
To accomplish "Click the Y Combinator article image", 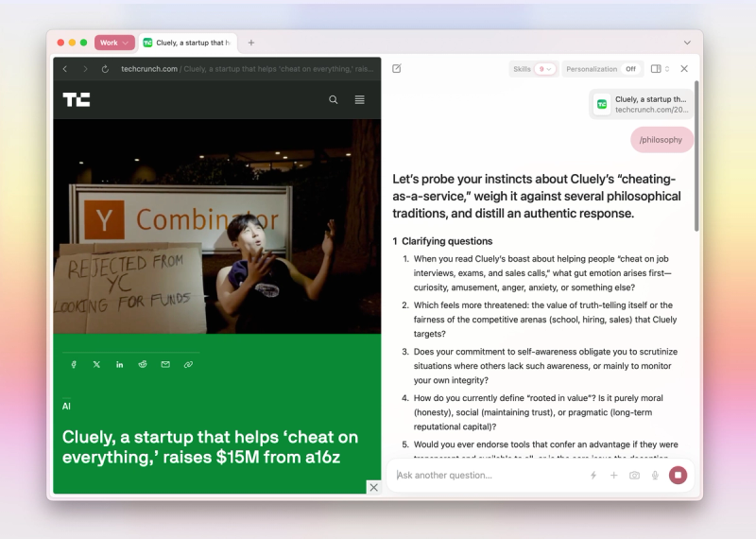I will (x=217, y=226).
